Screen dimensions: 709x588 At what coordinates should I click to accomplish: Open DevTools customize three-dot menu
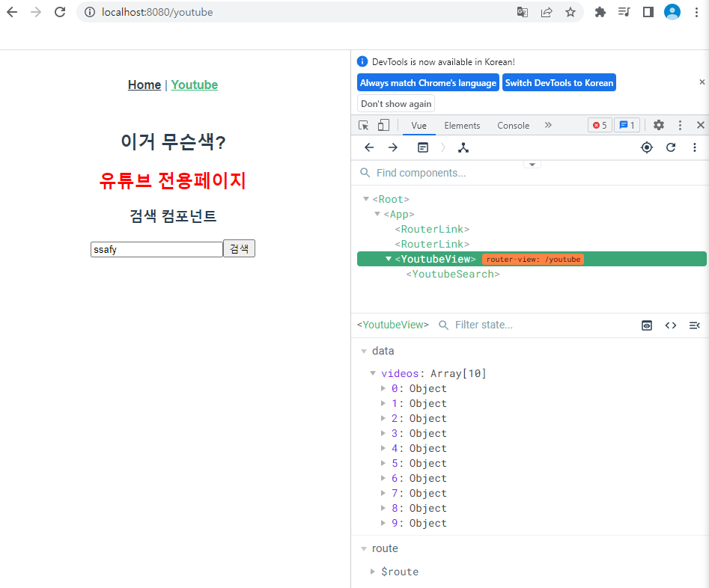(680, 125)
